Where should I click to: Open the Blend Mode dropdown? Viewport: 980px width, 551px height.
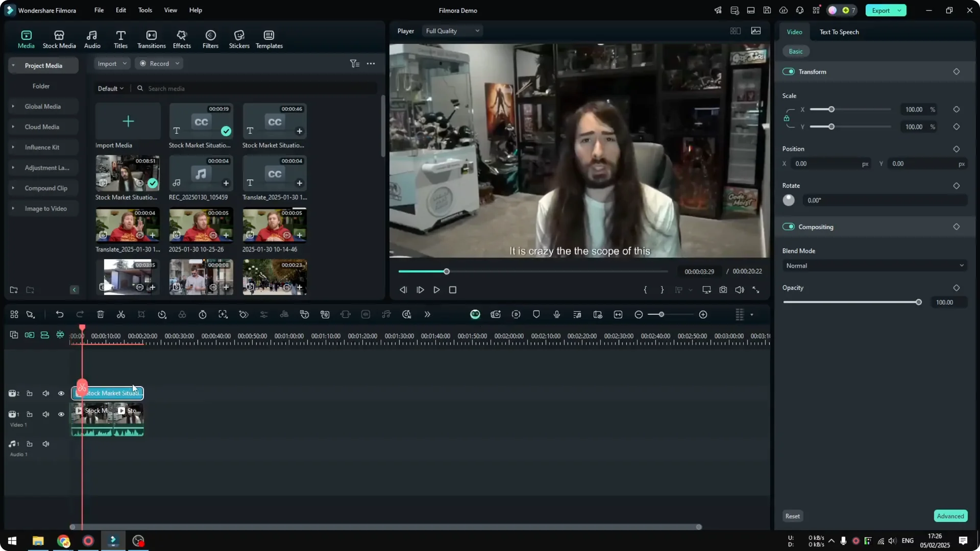coord(874,265)
